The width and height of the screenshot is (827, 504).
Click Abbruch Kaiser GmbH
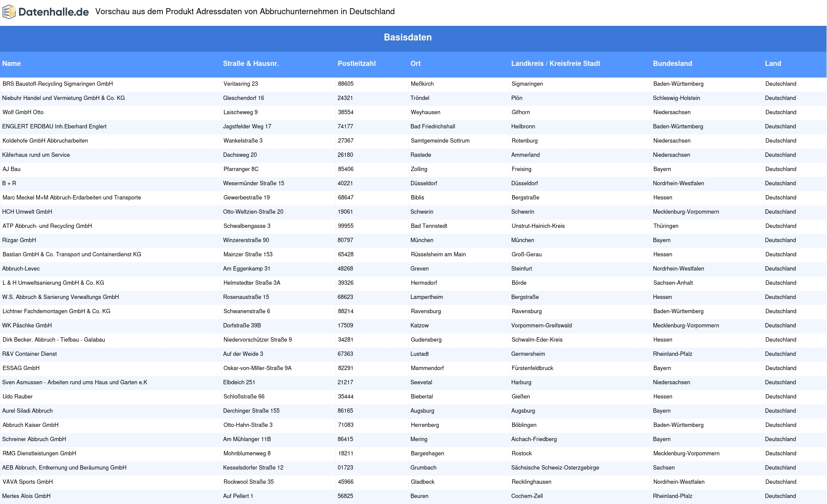pyautogui.click(x=31, y=425)
